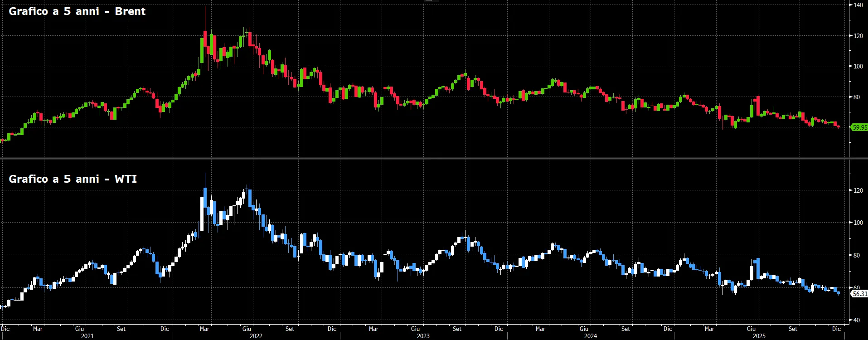Click the 'Grafico a 5 anni - Brent' title

(77, 11)
